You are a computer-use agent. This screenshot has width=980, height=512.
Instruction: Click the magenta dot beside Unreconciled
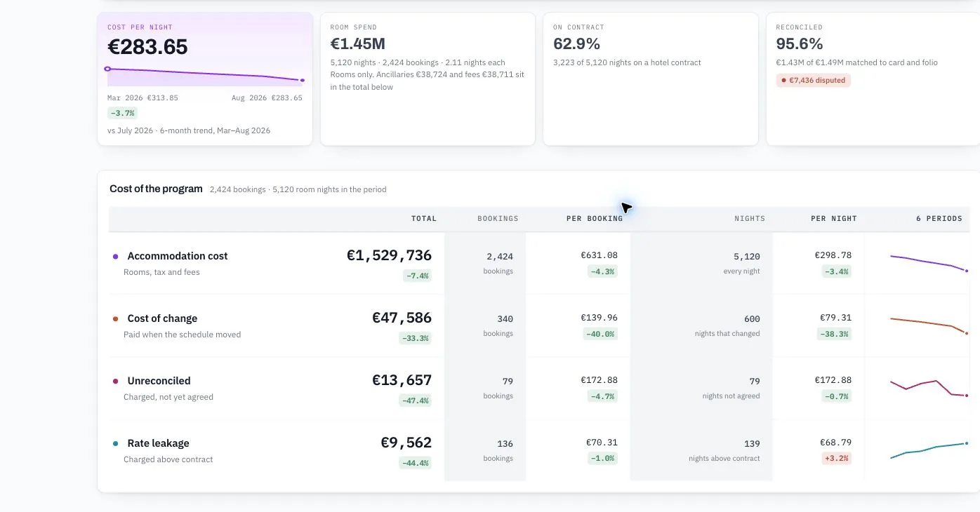[x=115, y=382]
